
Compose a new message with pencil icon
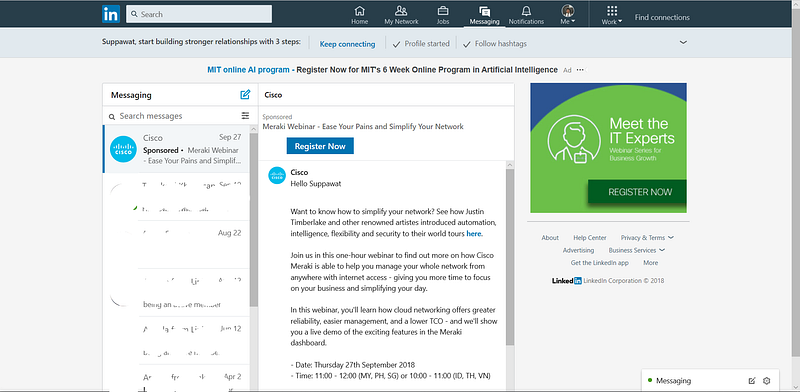click(245, 94)
